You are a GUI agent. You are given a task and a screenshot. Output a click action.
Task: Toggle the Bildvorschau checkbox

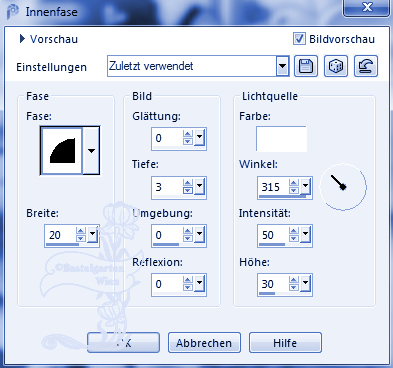coord(299,38)
